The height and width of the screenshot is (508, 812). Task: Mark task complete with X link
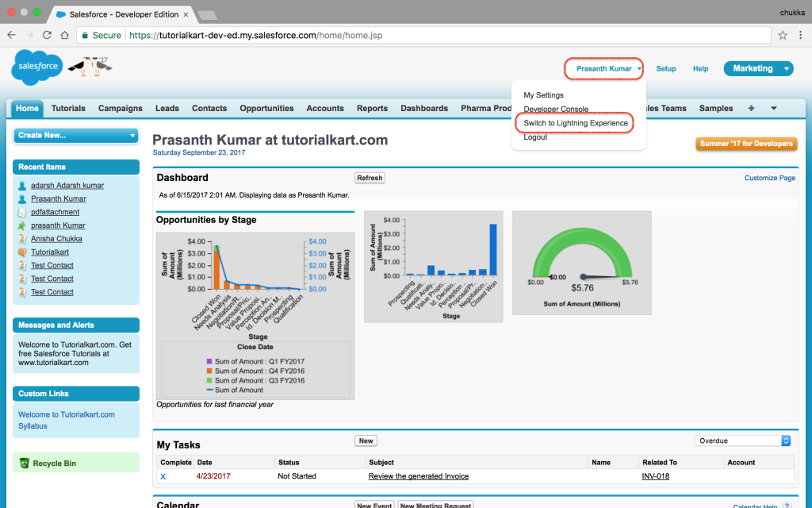pos(163,476)
